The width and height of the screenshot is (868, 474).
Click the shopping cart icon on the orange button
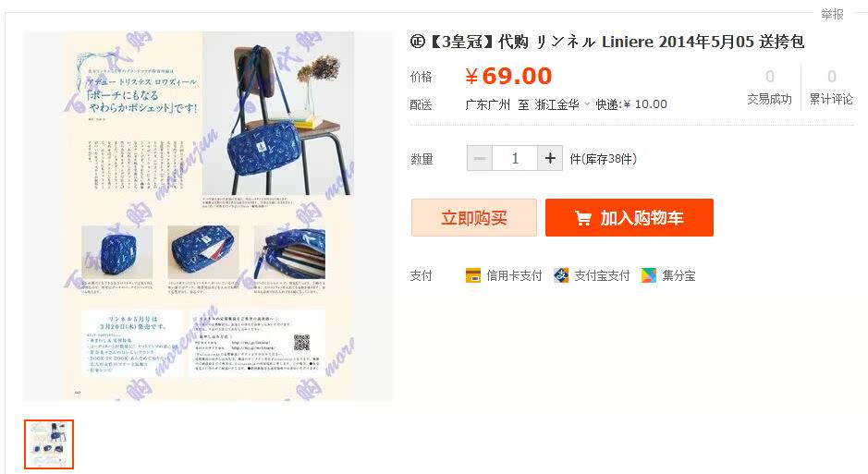(x=583, y=218)
